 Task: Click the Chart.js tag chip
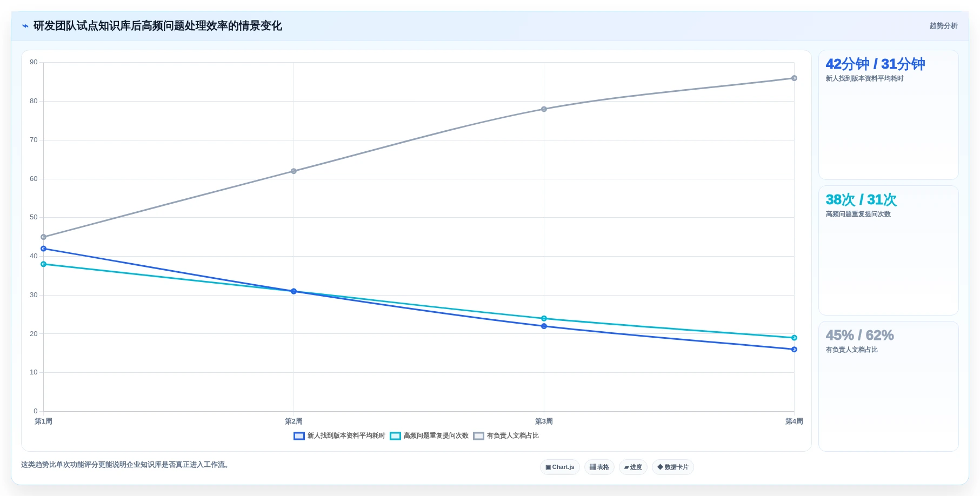(560, 467)
